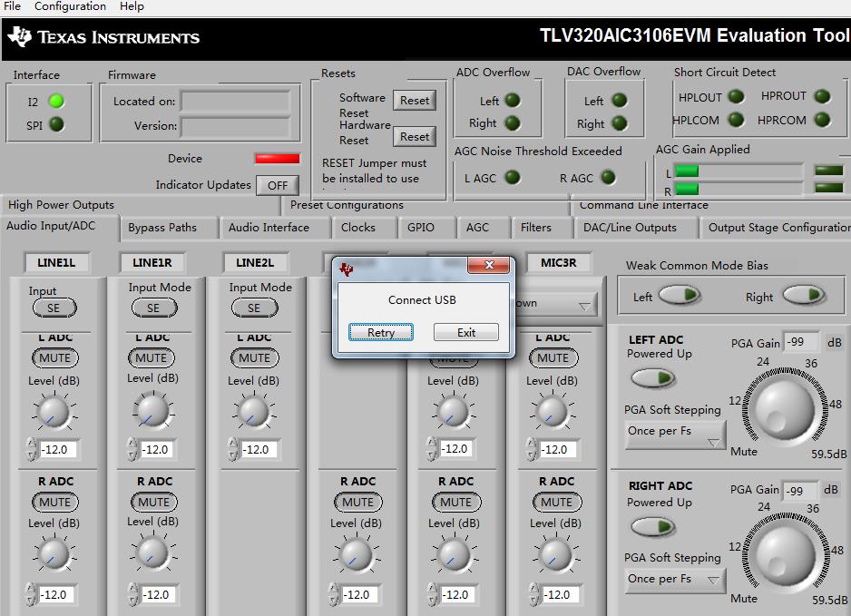Toggle MIC3R L ADC MUTE button
851x616 pixels.
553,358
